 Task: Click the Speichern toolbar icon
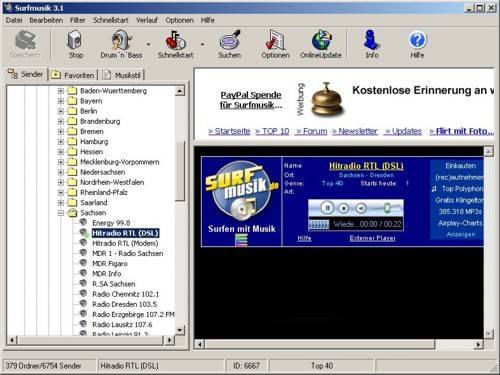click(25, 45)
